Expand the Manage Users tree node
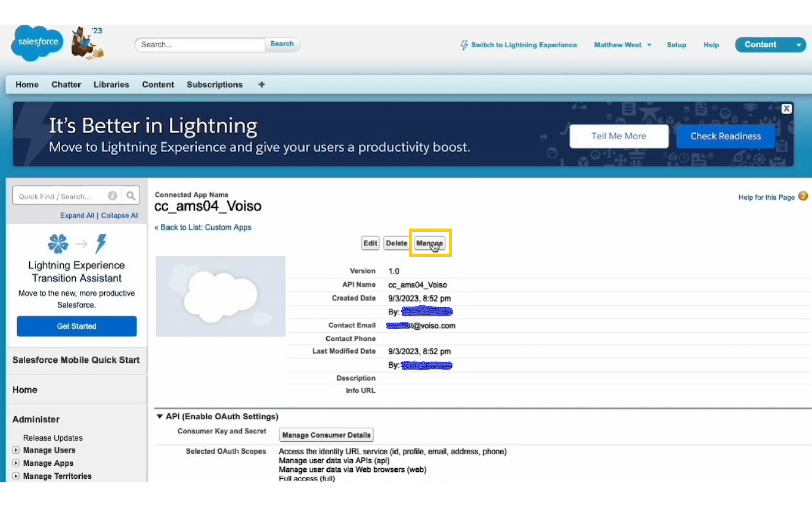Image resolution: width=812 pixels, height=507 pixels. (x=16, y=450)
